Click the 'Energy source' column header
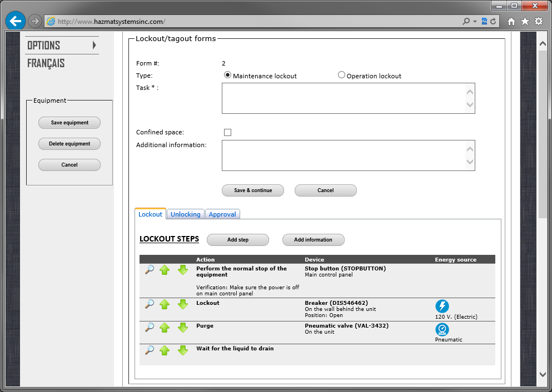552x392 pixels. [455, 259]
